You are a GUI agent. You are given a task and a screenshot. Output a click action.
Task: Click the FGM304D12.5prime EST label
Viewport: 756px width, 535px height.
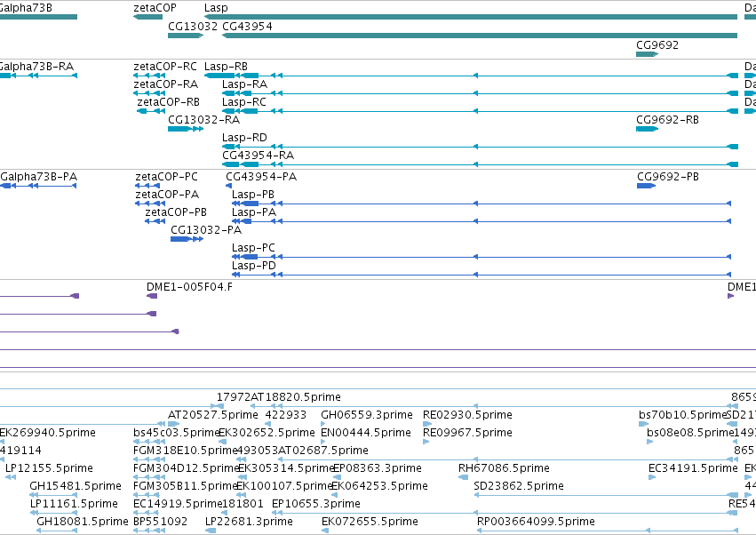pos(187,468)
